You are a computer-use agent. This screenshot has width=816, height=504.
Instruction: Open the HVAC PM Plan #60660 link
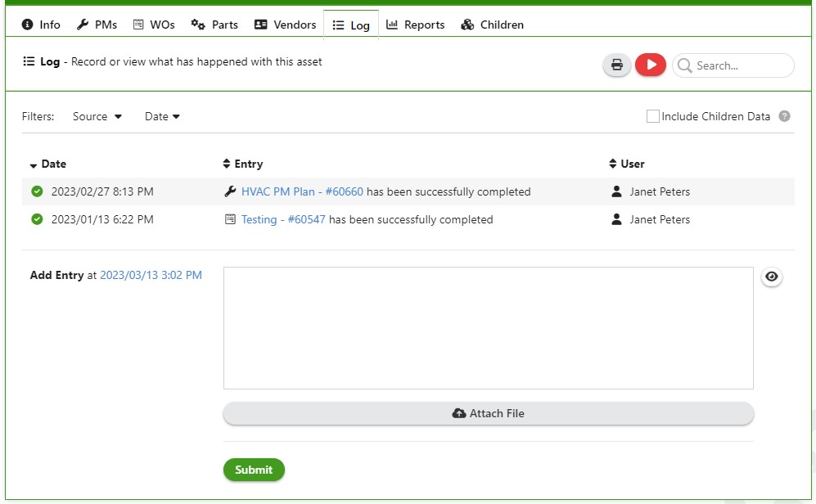303,191
